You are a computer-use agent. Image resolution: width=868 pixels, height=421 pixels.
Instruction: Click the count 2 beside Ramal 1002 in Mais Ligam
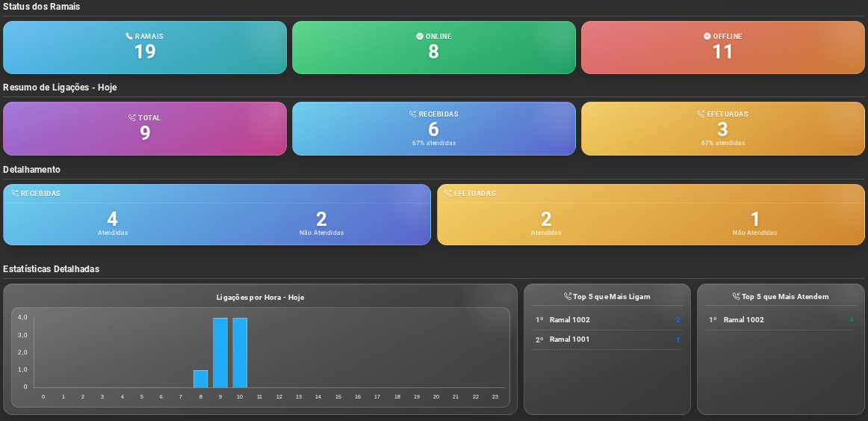(x=678, y=320)
